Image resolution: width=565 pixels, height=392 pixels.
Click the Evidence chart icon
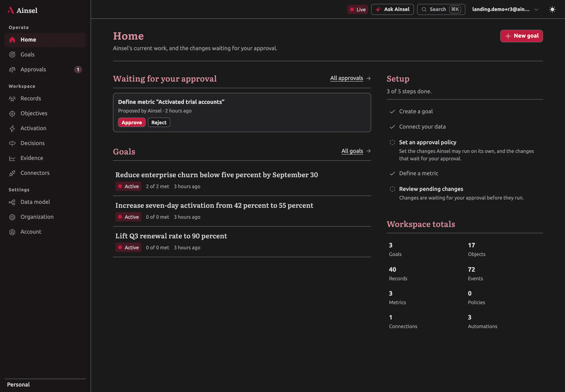coord(12,158)
